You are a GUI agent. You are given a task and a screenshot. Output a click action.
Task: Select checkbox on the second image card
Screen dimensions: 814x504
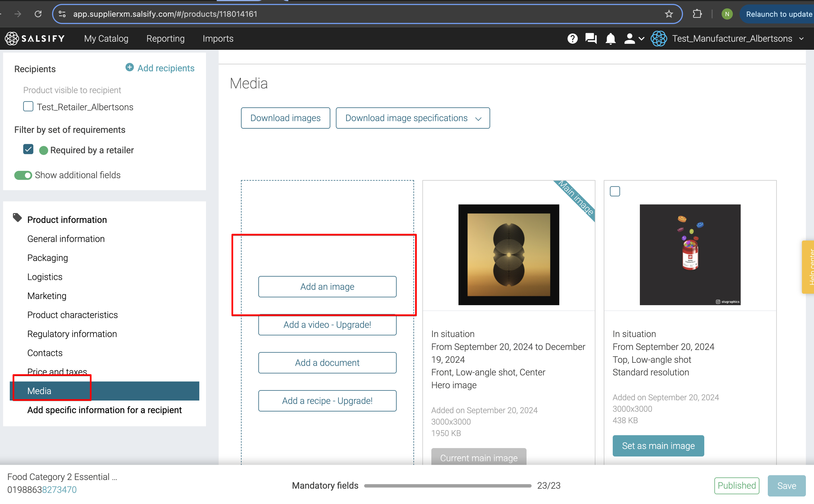[x=615, y=191]
